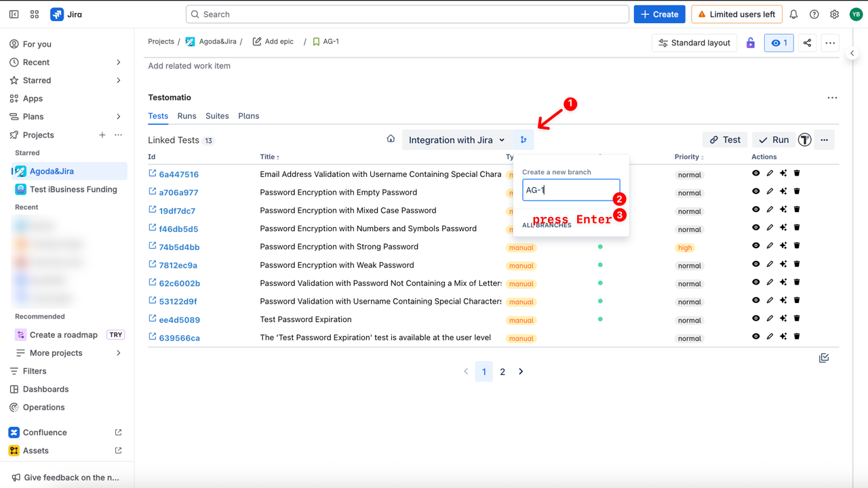Screen dimensions: 868x488
Task: Switch to the Runs tab
Action: coord(186,116)
